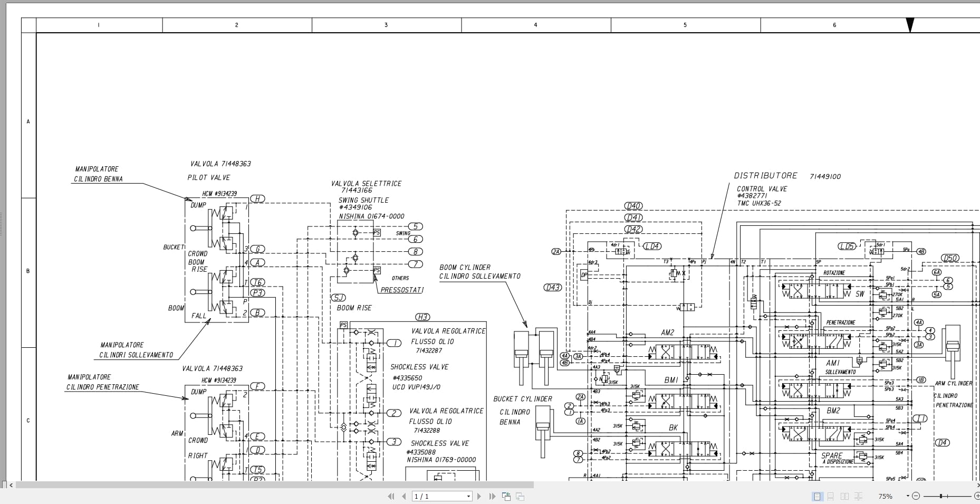Zoom out using the minus icon

point(916,496)
